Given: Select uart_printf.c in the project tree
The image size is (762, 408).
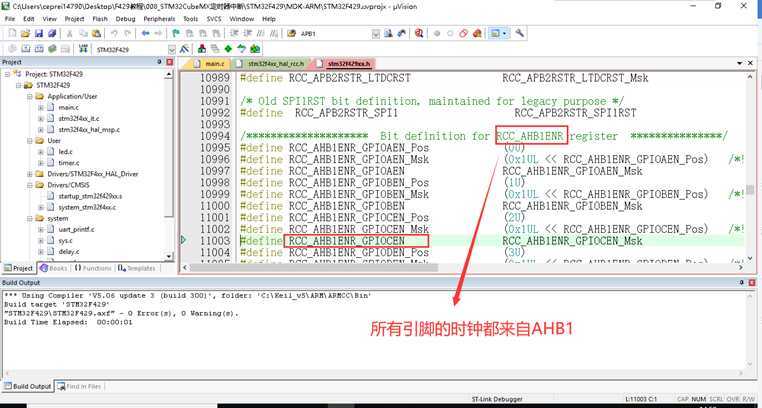Looking at the screenshot, I should point(76,229).
